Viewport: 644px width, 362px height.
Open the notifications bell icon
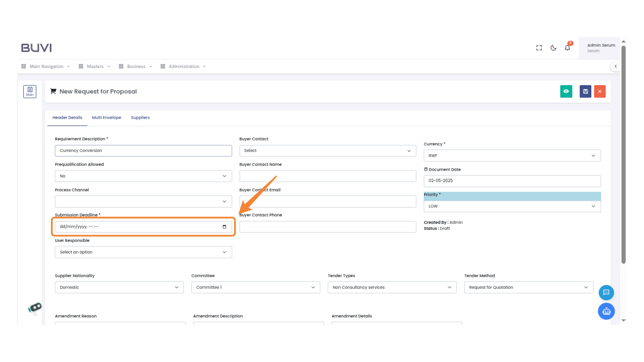568,48
